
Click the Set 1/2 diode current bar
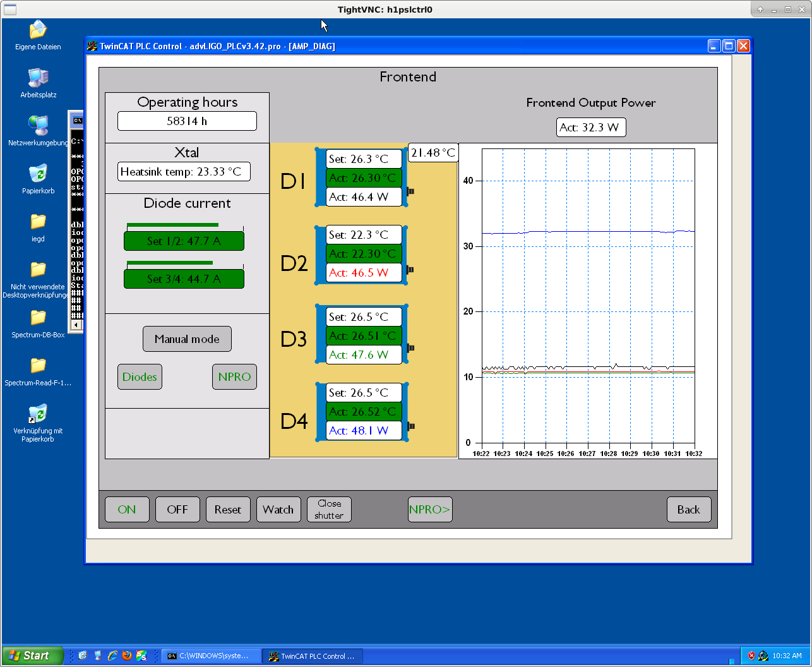(x=184, y=241)
